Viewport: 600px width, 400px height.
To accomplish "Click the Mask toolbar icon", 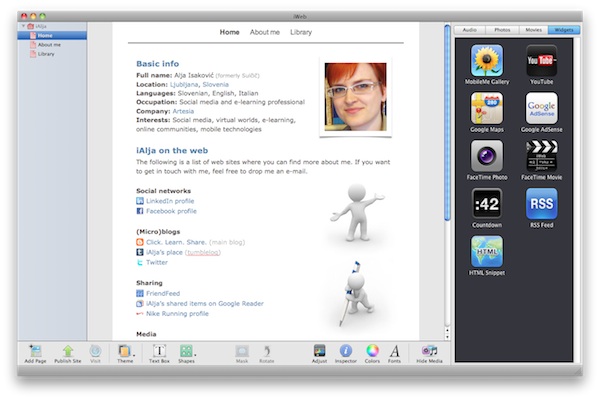I will pos(242,351).
